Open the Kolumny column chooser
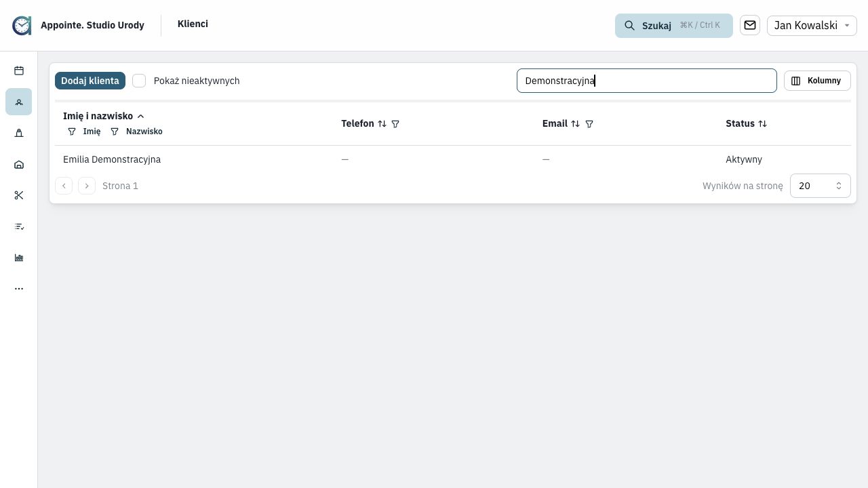868x488 pixels. click(817, 81)
